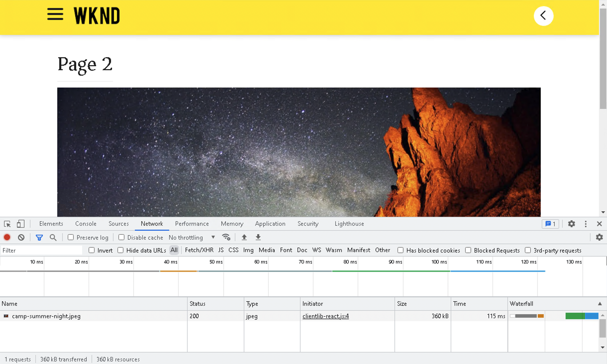Open the network conditions wifi icon
This screenshot has height=364, width=607.
tap(226, 237)
